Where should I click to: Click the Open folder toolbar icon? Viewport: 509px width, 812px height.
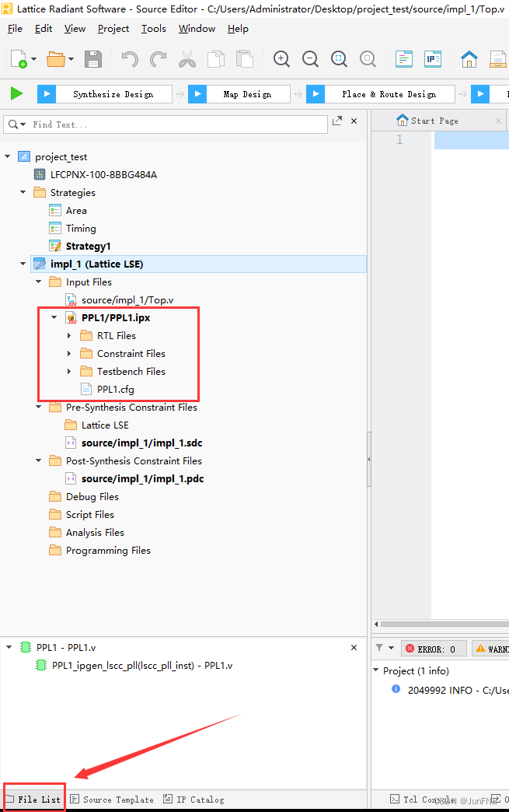point(55,59)
